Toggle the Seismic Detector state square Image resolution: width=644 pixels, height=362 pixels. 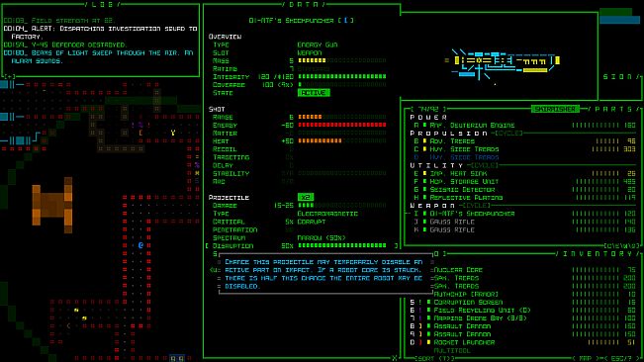coord(424,189)
